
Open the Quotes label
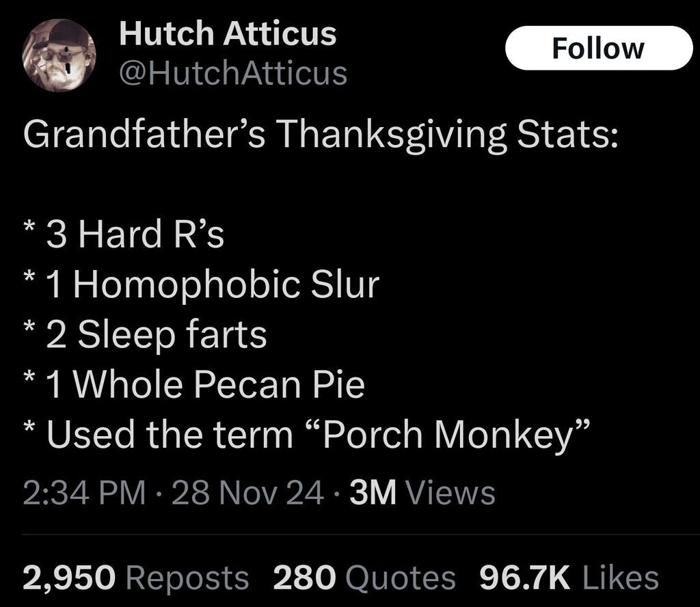(401, 578)
